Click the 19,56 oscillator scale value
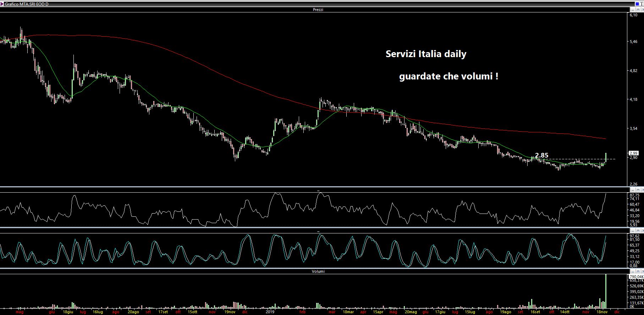 [634, 221]
